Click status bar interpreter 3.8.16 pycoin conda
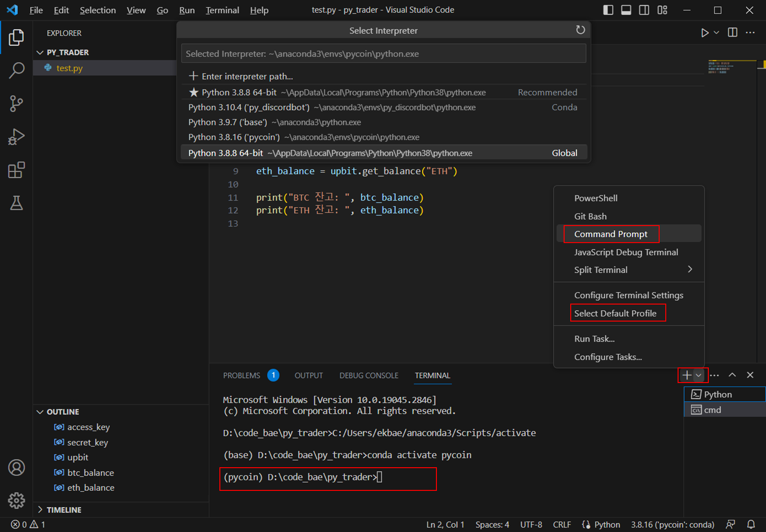Viewport: 766px width, 532px height. point(672,524)
